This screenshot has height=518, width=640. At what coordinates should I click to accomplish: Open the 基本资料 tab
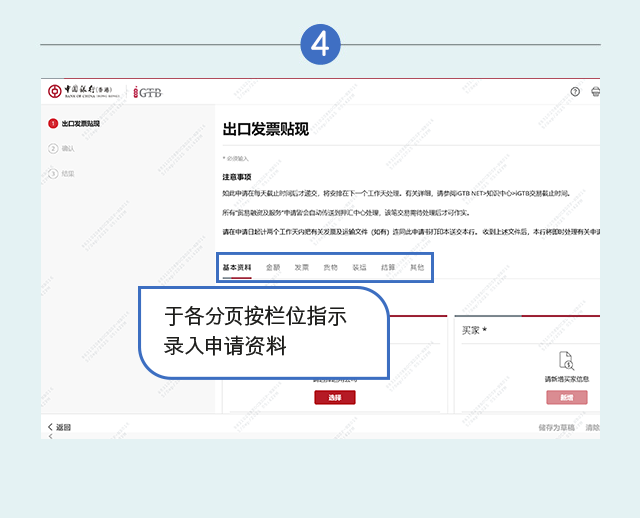tap(237, 268)
